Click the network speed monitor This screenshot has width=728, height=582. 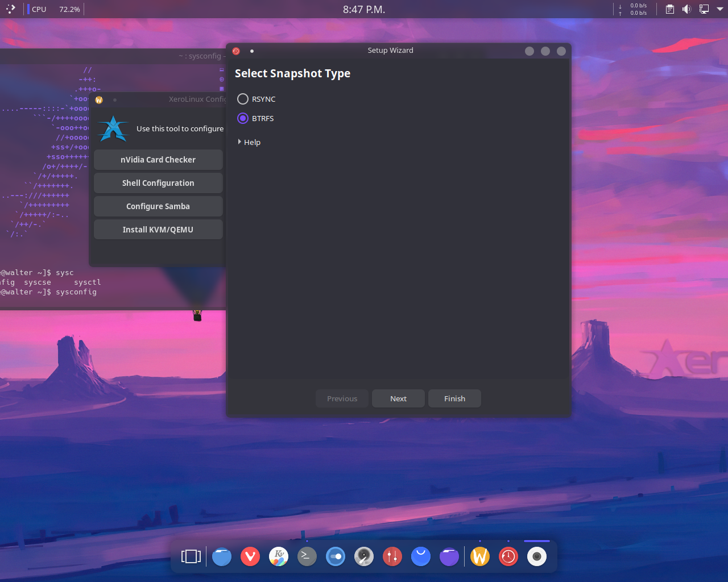[x=633, y=9]
